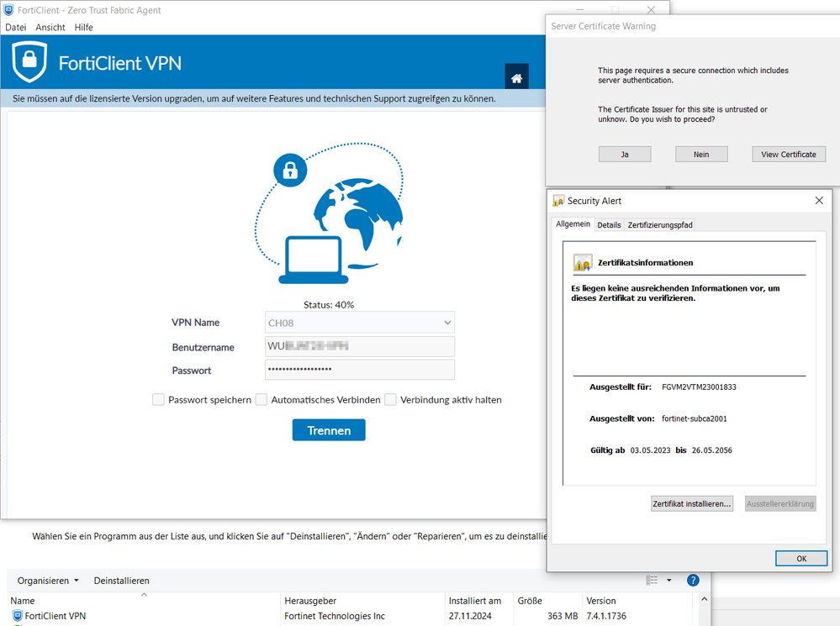Click the lock icon in VPN illustration
This screenshot has width=840, height=626.
(x=290, y=171)
